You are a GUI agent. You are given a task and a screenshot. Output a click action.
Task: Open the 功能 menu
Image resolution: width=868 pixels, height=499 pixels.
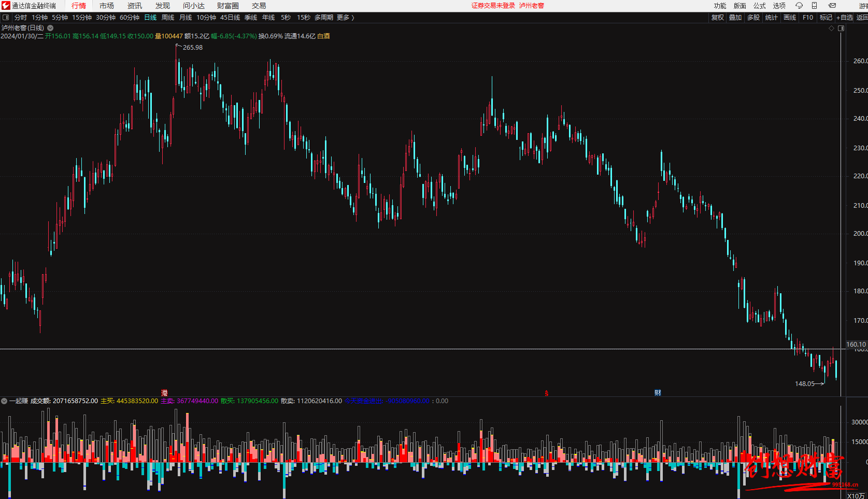[720, 6]
